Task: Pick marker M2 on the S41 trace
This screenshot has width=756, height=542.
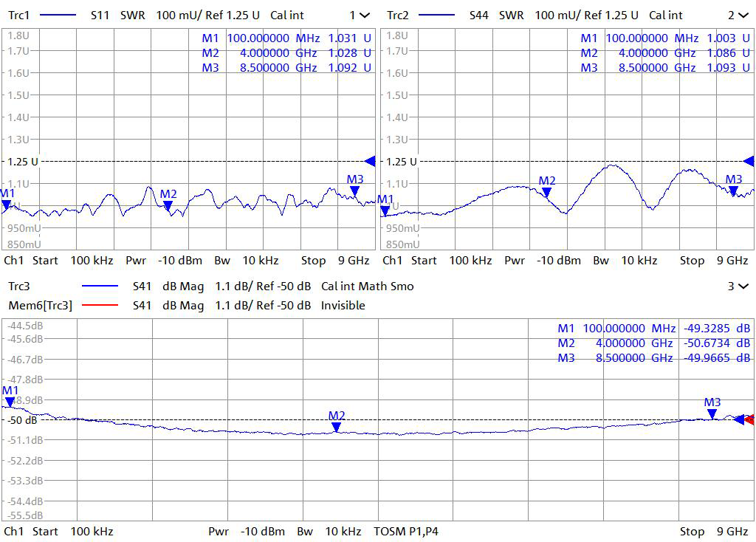Action: pos(337,427)
